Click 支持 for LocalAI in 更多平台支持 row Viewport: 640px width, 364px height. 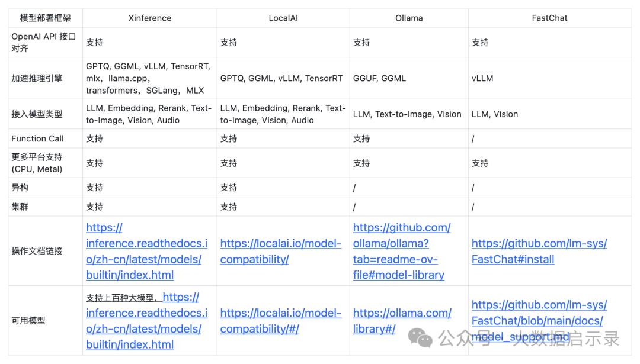[229, 163]
